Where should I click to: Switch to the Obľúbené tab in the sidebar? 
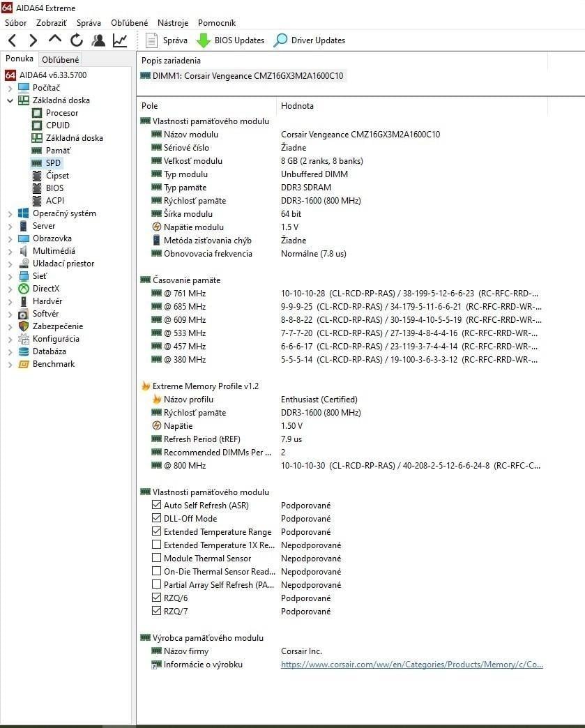(x=61, y=59)
